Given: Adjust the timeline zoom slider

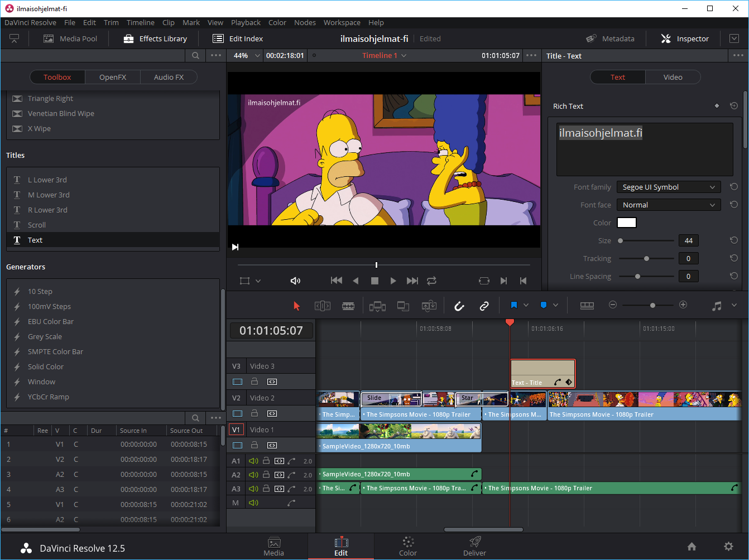Looking at the screenshot, I should point(652,305).
